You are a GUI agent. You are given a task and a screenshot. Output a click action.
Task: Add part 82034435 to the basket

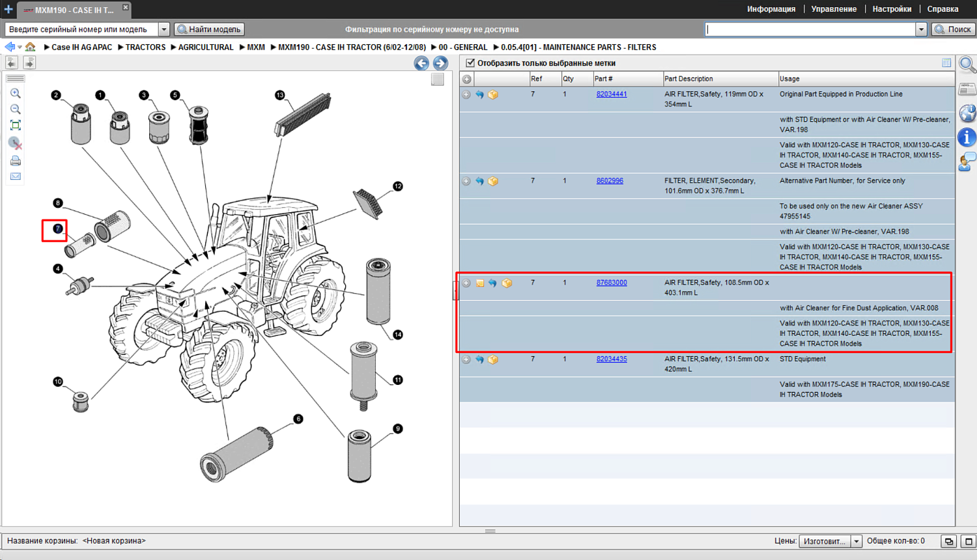pyautogui.click(x=493, y=359)
